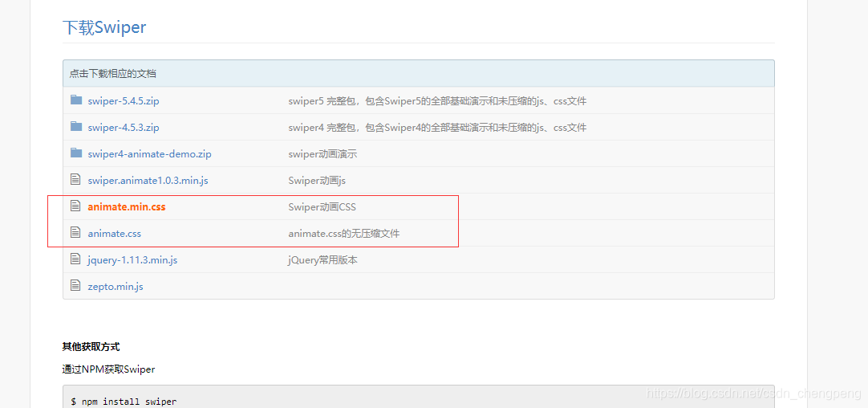Click the file icon beside swiper.animate1.0.3.min.js
868x408 pixels.
tap(76, 180)
